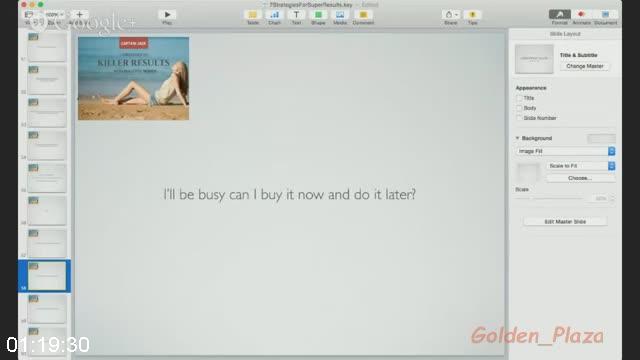Open the Image Fill type dropdown
This screenshot has width=640, height=360.
[565, 151]
